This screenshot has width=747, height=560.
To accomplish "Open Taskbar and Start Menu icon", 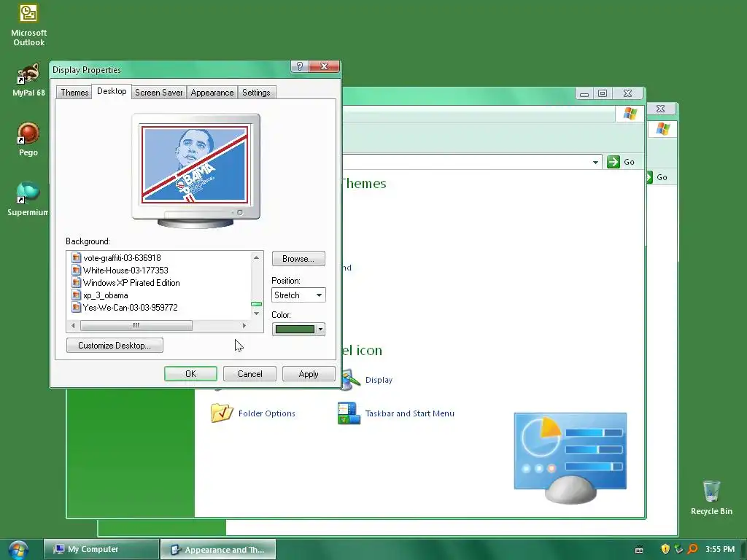I will (349, 413).
